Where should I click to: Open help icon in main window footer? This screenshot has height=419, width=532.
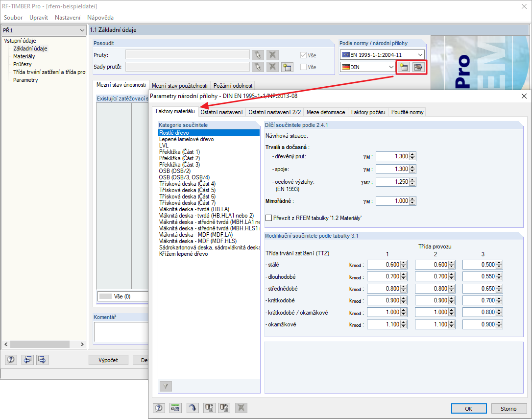click(11, 360)
